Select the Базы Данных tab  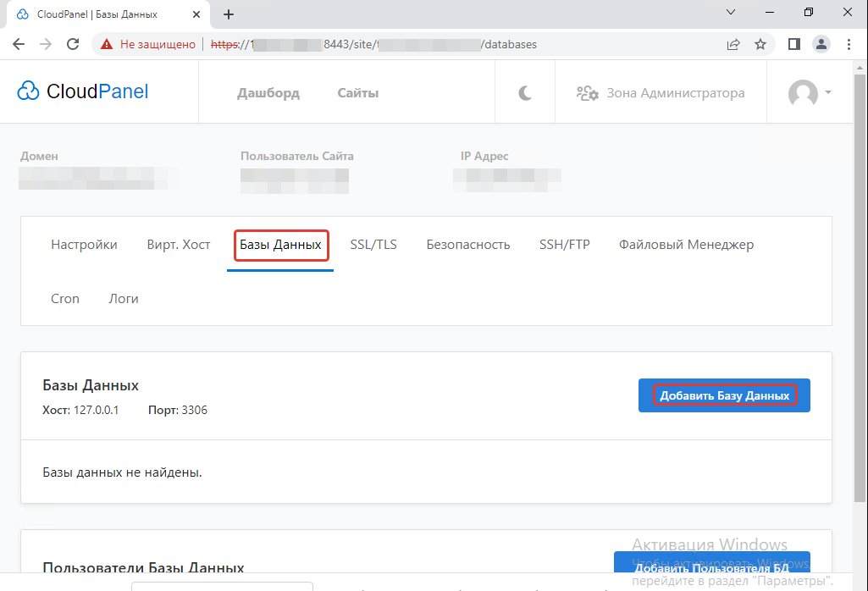coord(280,245)
